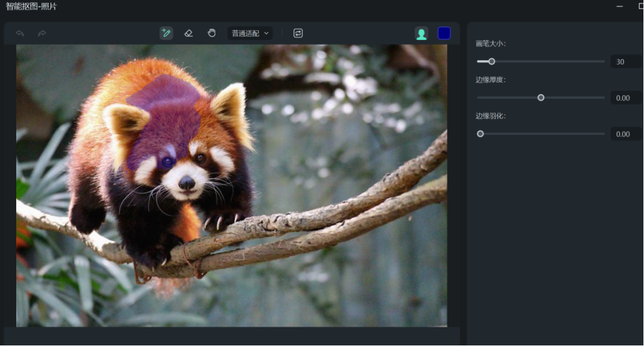Open the 普通适配 zoom dropdown

point(250,34)
